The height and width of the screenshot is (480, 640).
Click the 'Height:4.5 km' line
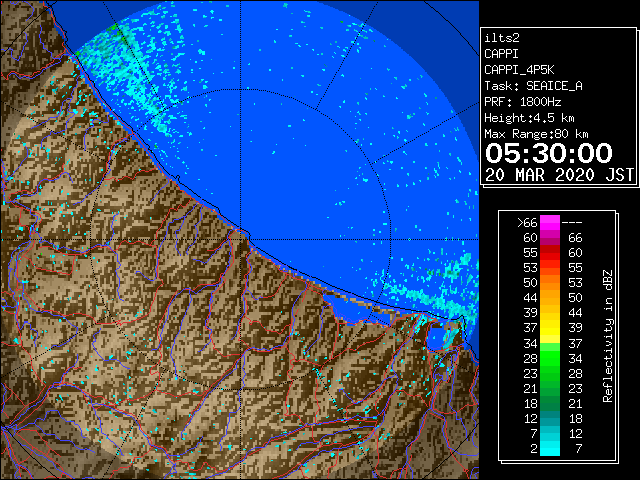pos(529,118)
